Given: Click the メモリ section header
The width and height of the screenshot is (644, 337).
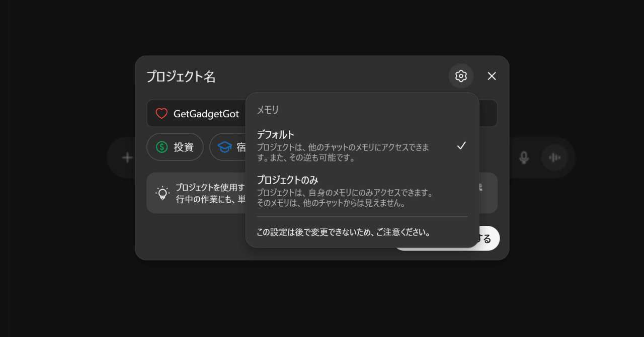Looking at the screenshot, I should (x=268, y=110).
